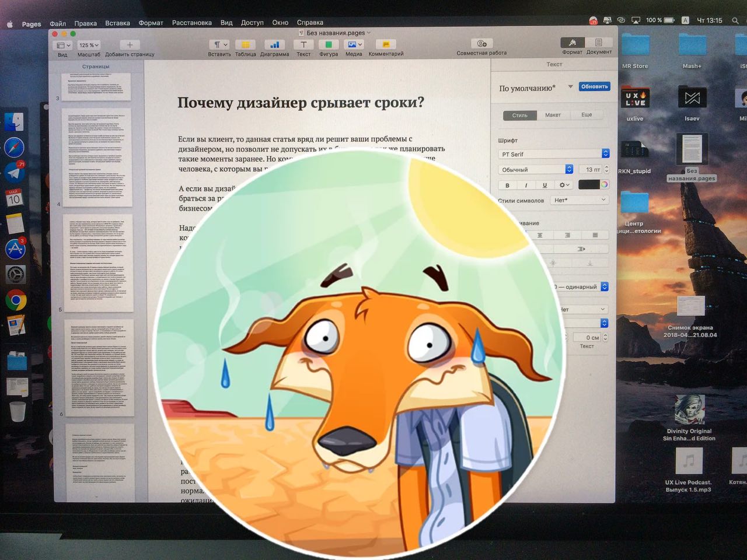Open the Вид view options button in toolbar
This screenshot has width=747, height=560.
pos(62,45)
